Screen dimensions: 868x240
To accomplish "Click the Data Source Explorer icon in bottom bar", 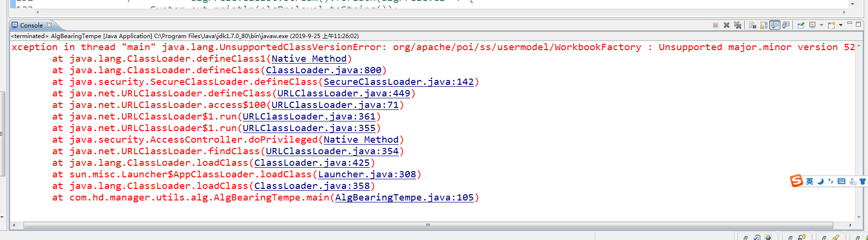I will pyautogui.click(x=802, y=237).
